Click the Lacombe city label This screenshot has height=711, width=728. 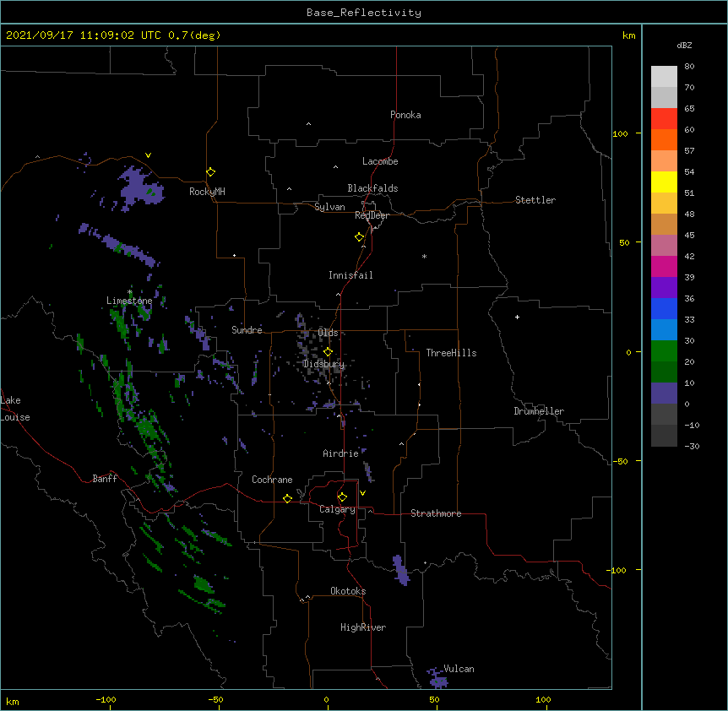point(380,161)
